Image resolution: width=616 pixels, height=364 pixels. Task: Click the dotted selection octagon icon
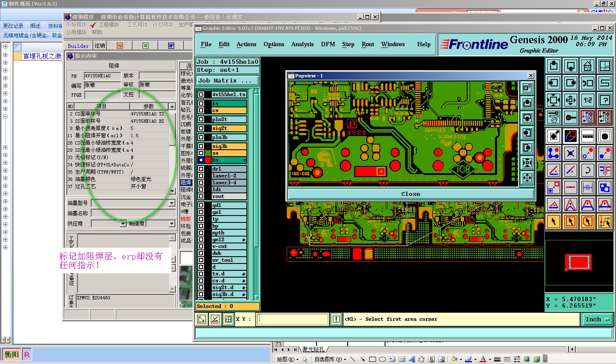604,136
